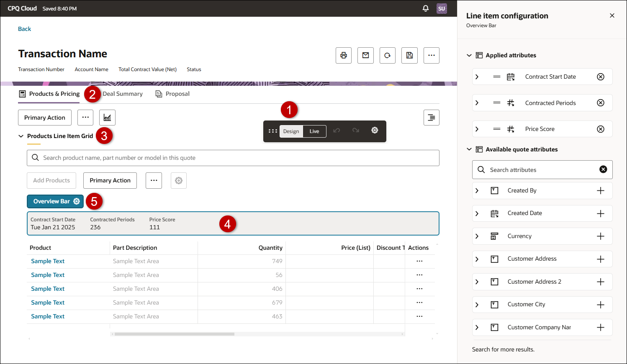Switch to Live mode
This screenshot has width=627, height=364.
point(314,131)
